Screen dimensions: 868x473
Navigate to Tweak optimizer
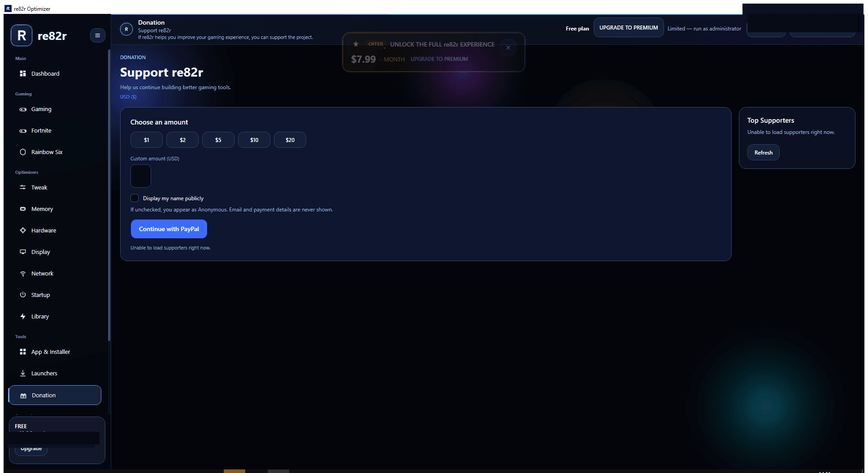tap(55, 187)
